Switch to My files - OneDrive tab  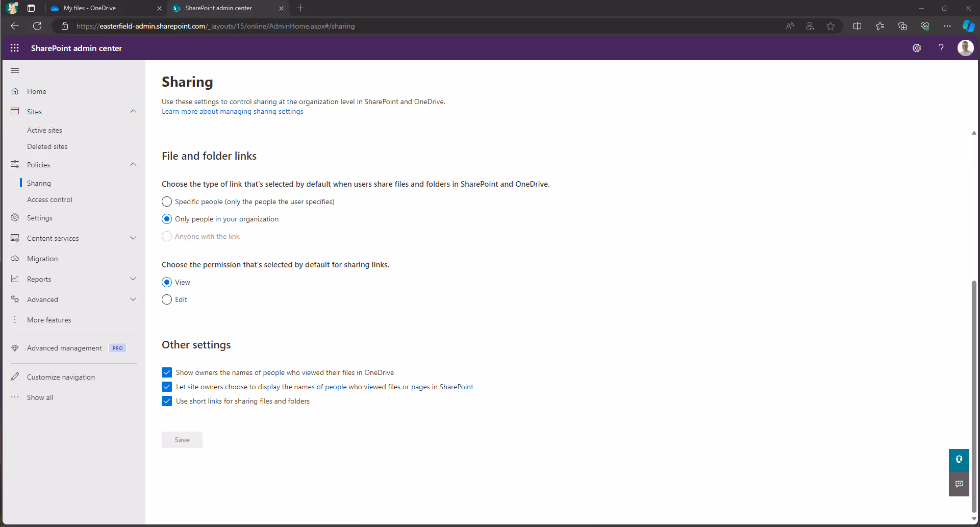(106, 8)
